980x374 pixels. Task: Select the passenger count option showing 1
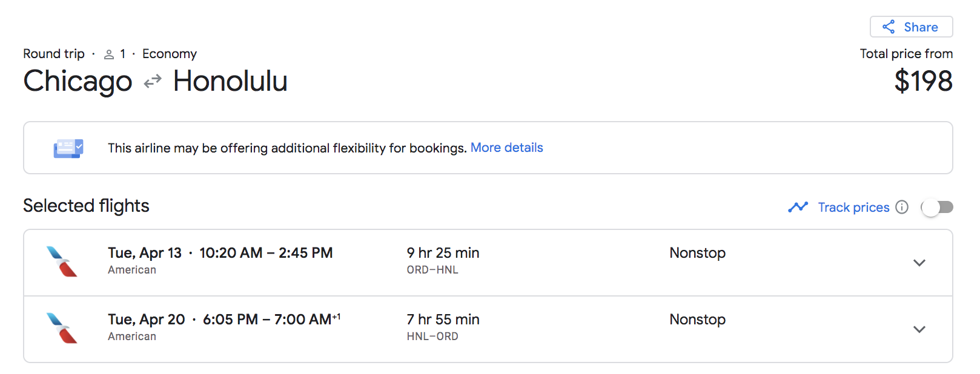tap(122, 53)
